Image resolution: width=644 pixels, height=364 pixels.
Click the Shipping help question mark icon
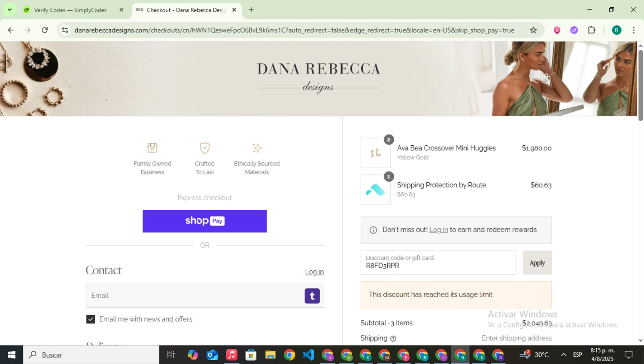coord(393,339)
